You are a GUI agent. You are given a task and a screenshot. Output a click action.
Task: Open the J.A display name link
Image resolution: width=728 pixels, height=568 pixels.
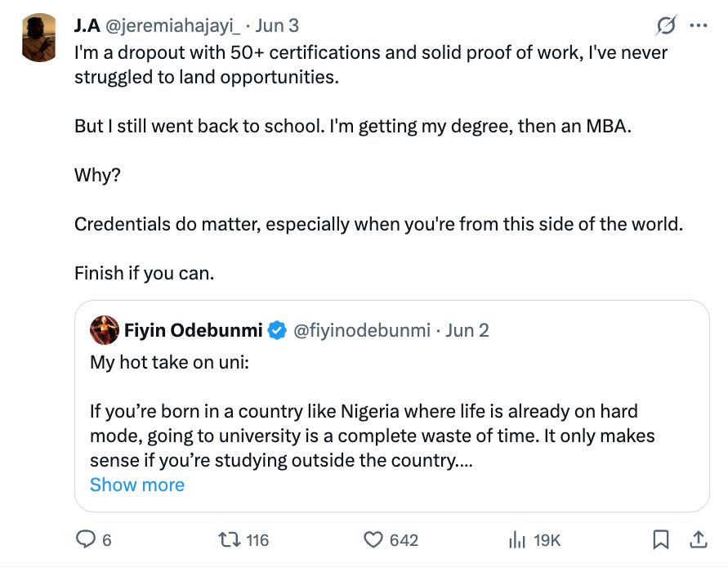(87, 25)
